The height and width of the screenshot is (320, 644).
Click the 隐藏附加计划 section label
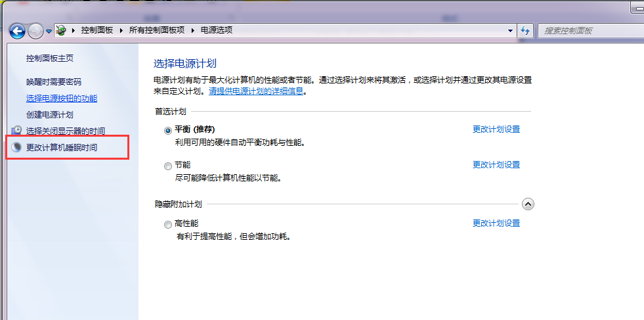(x=179, y=204)
